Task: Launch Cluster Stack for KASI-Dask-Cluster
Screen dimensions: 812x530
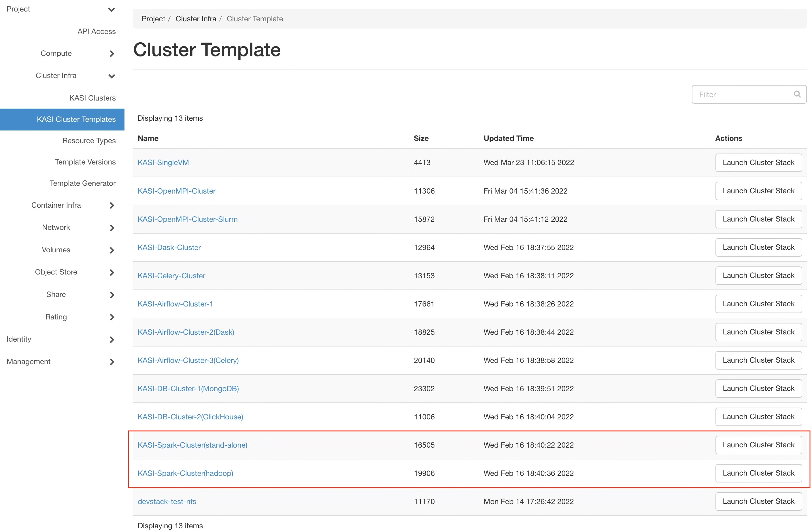Action: click(758, 248)
